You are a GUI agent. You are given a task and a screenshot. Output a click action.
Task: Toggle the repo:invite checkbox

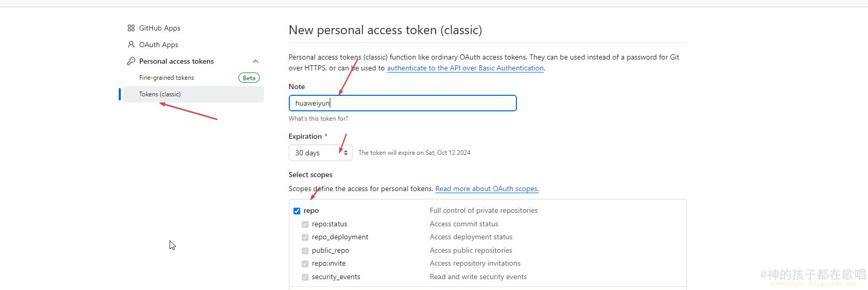pos(305,264)
